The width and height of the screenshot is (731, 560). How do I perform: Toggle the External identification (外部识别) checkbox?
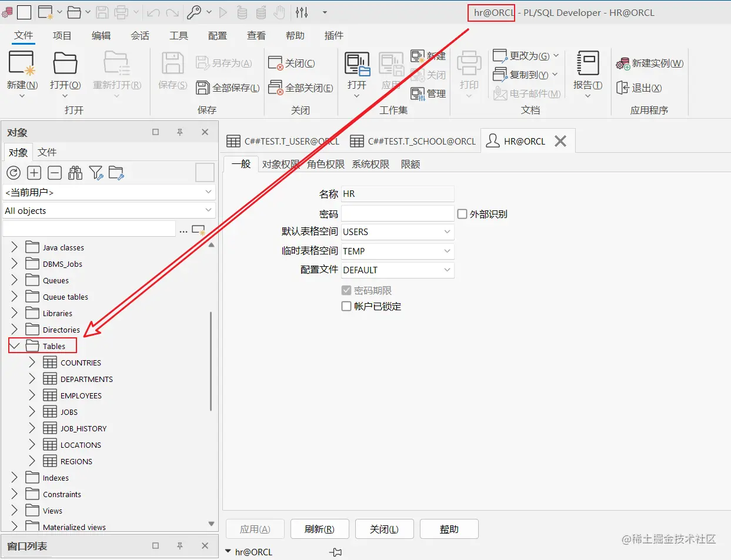click(462, 214)
